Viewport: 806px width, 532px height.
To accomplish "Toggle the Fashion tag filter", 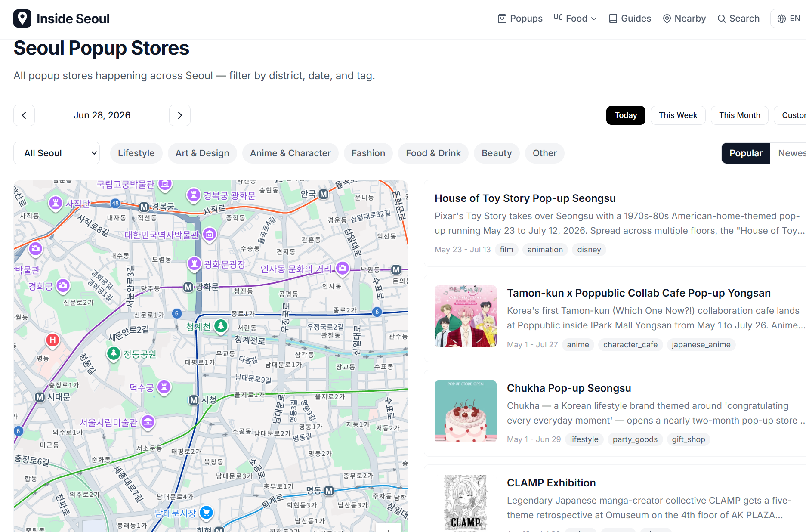I will 368,153.
